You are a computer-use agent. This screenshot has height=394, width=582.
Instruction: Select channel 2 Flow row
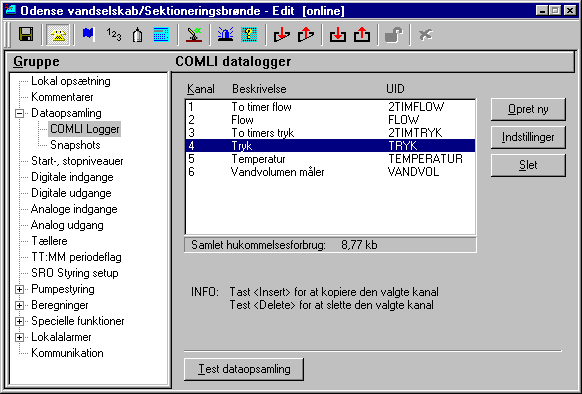(x=330, y=120)
